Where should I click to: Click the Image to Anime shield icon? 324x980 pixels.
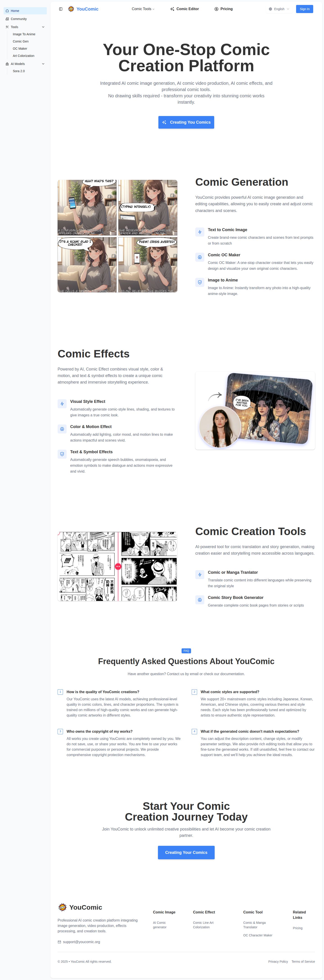click(200, 282)
